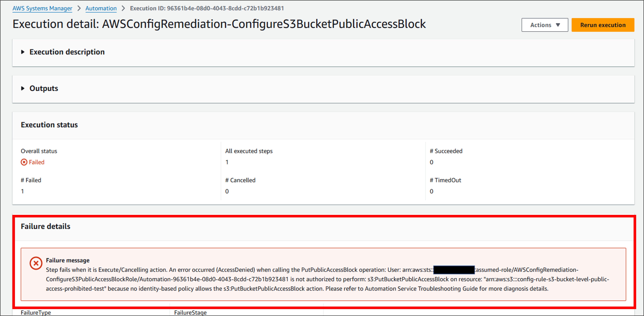Navigate to the Automation breadcrumb link
This screenshot has width=644, height=316.
point(101,8)
